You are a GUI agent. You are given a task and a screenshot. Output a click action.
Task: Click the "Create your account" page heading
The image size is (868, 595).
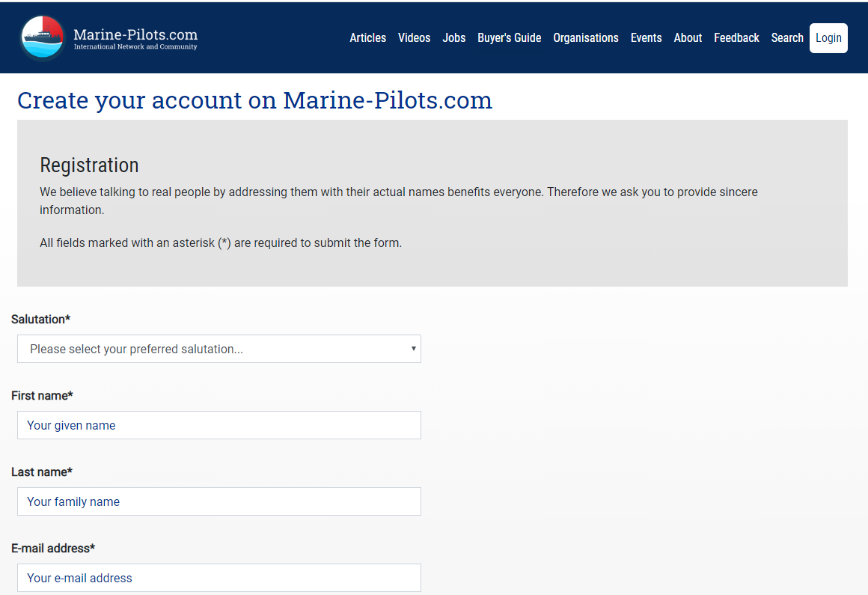click(254, 100)
